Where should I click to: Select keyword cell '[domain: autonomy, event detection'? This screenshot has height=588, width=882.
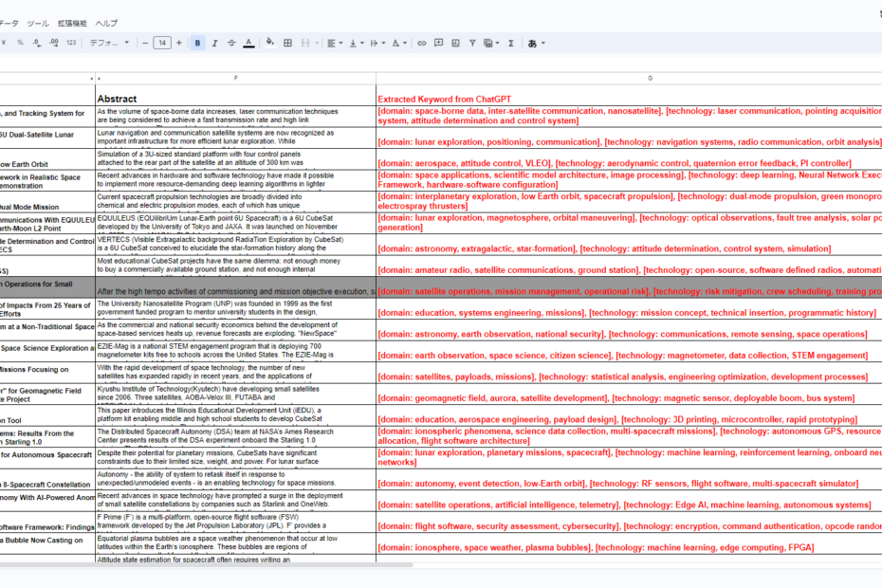[x=629, y=480]
